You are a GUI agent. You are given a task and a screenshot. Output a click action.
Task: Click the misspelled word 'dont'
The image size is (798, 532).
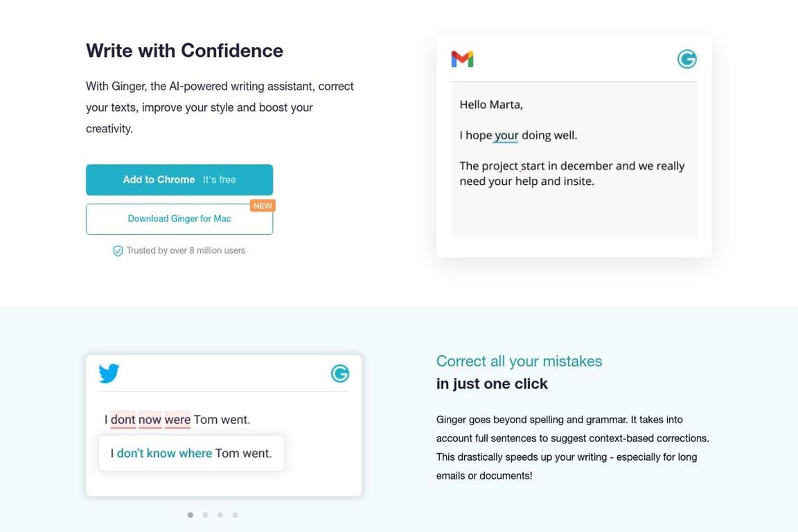coord(123,420)
